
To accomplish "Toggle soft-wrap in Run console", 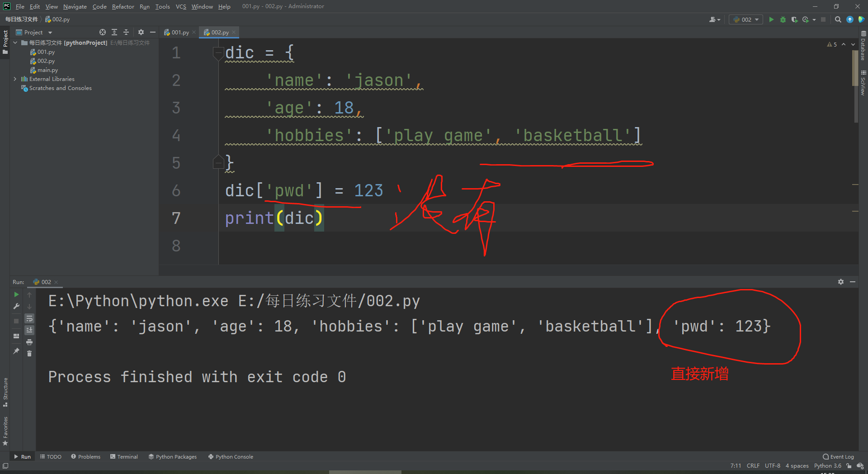I will [29, 318].
